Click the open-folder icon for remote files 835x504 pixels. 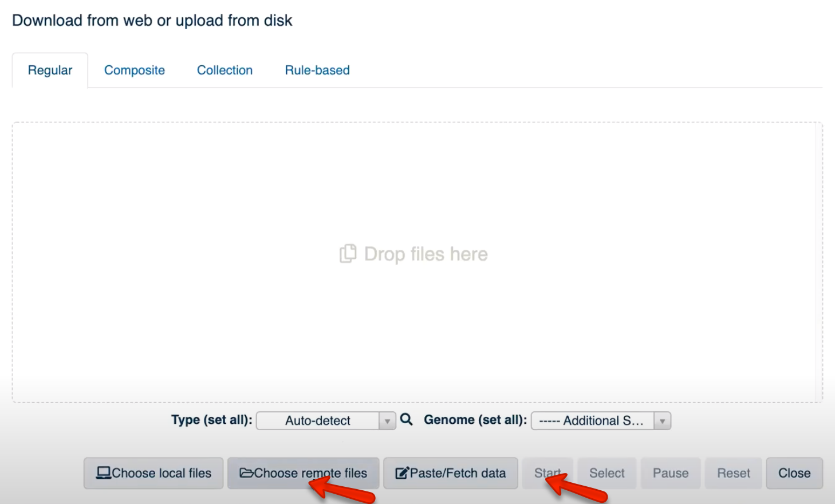click(247, 473)
